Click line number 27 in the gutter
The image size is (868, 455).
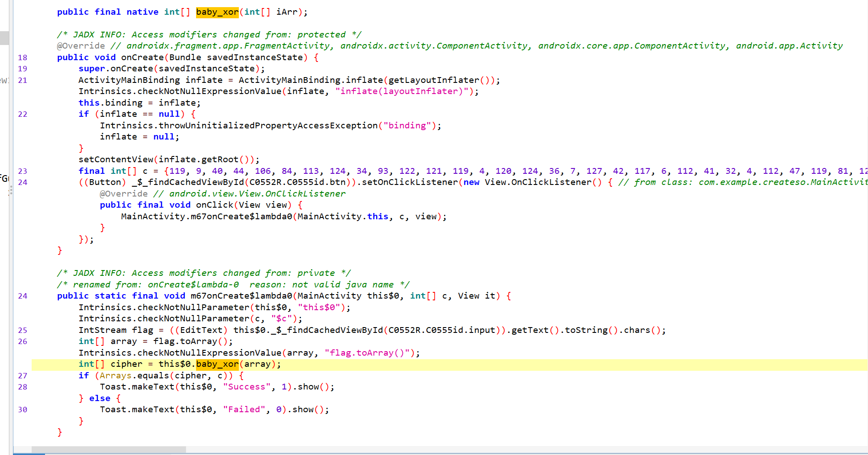coord(23,376)
